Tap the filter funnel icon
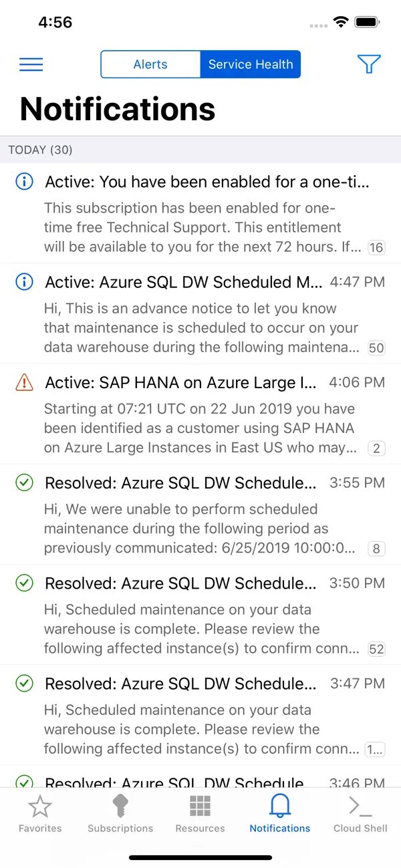 pyautogui.click(x=369, y=64)
